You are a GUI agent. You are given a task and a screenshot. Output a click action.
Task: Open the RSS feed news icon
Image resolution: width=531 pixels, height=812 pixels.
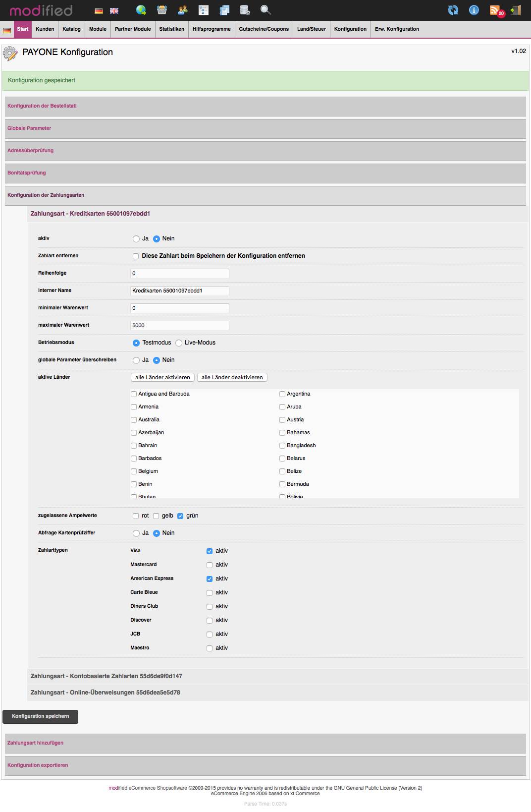pos(495,10)
